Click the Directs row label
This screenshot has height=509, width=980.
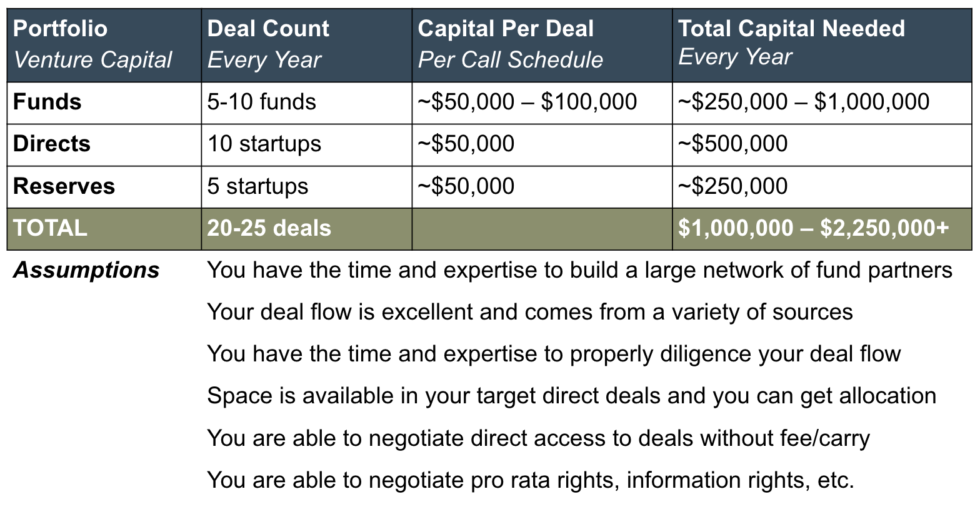tap(104, 144)
